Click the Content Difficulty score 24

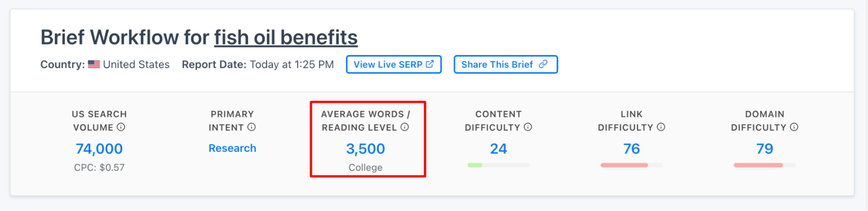[x=498, y=149]
